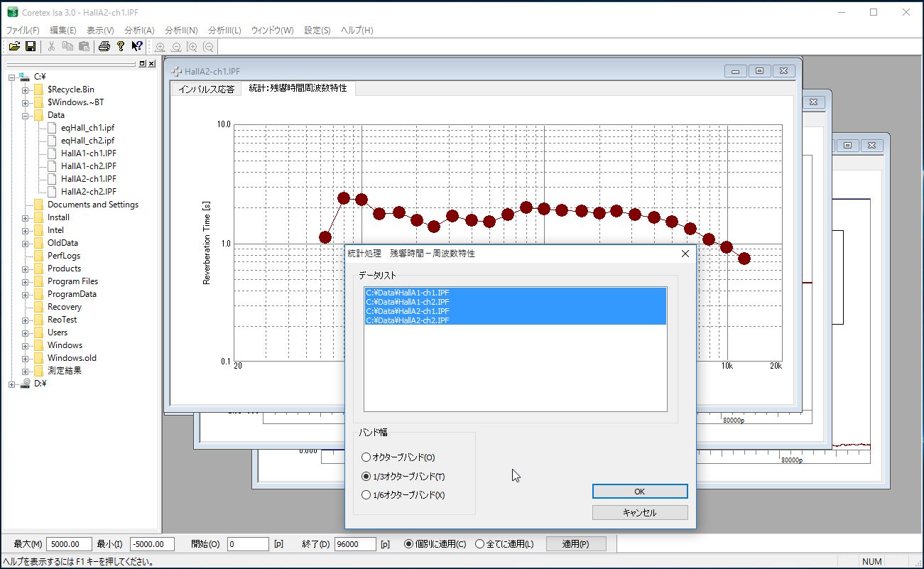Expand the $Windows.~BT folder node
The height and width of the screenshot is (569, 924).
point(26,102)
